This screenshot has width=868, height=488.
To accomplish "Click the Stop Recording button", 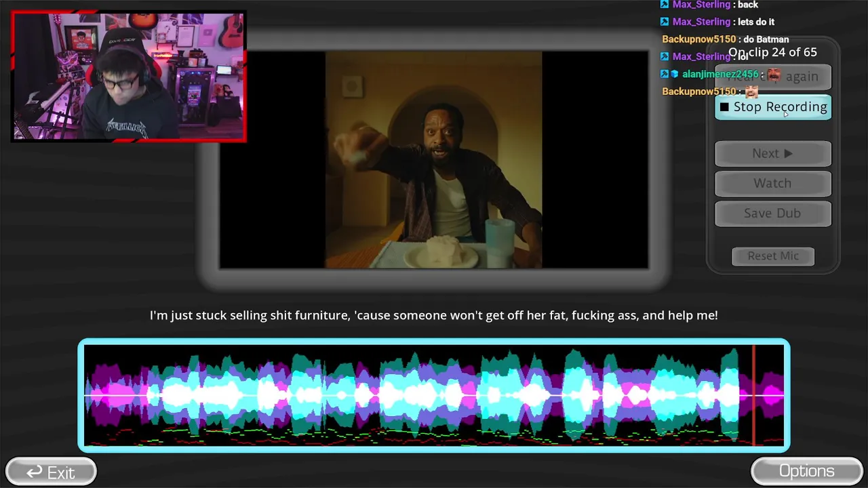I will pos(773,107).
